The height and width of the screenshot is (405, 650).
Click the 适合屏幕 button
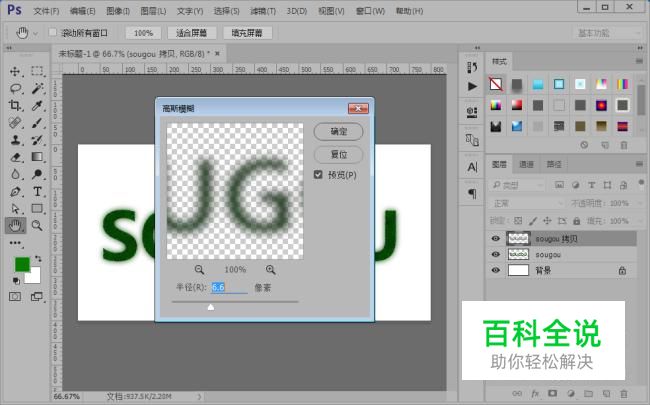pos(192,33)
